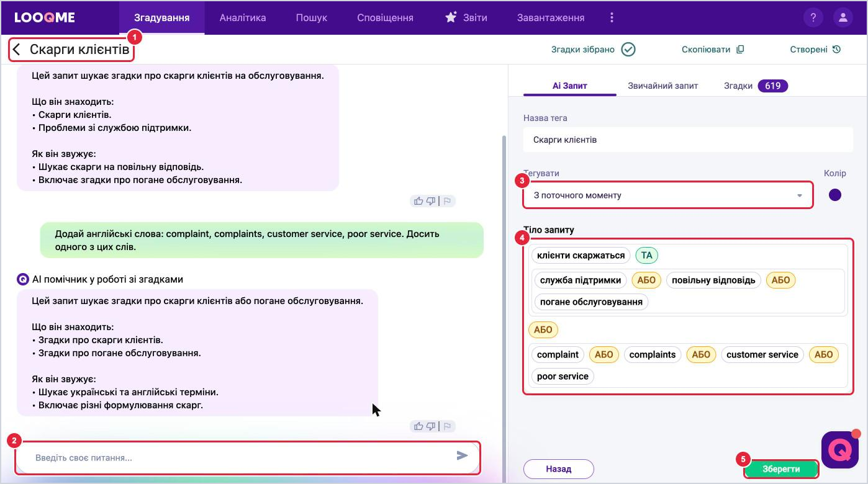Switch to the Звичайний запит tab
Image resolution: width=868 pixels, height=484 pixels.
[x=662, y=86]
